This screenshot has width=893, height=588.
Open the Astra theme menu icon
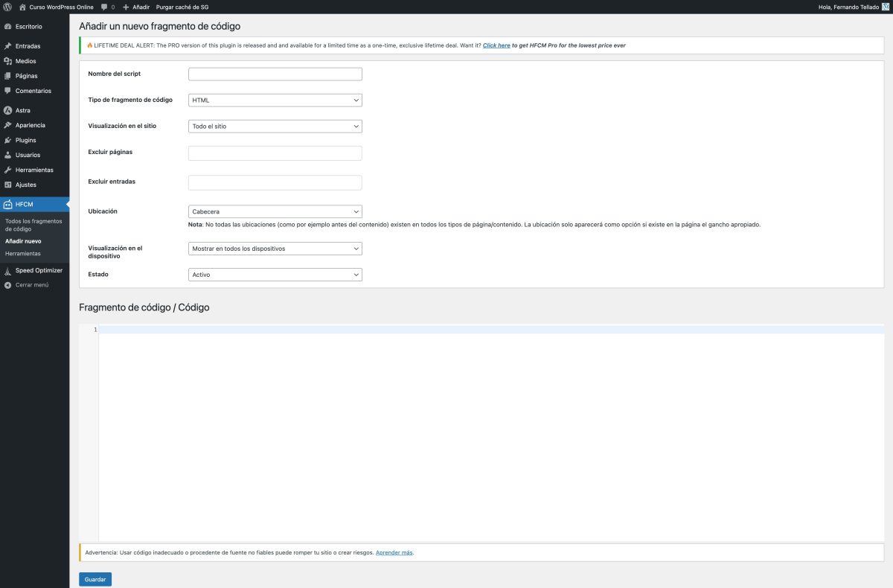point(9,109)
